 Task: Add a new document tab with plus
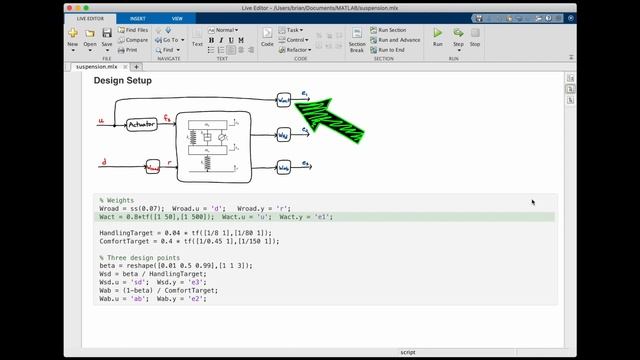click(136, 67)
